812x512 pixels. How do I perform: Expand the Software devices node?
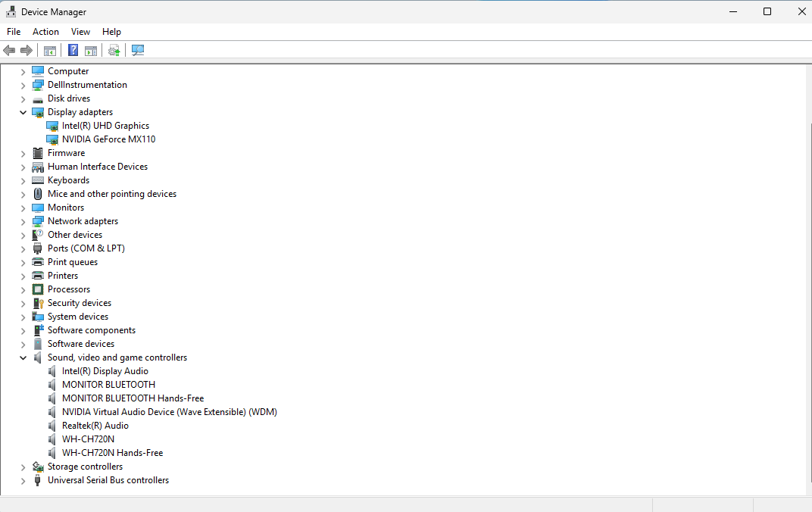[x=23, y=345]
